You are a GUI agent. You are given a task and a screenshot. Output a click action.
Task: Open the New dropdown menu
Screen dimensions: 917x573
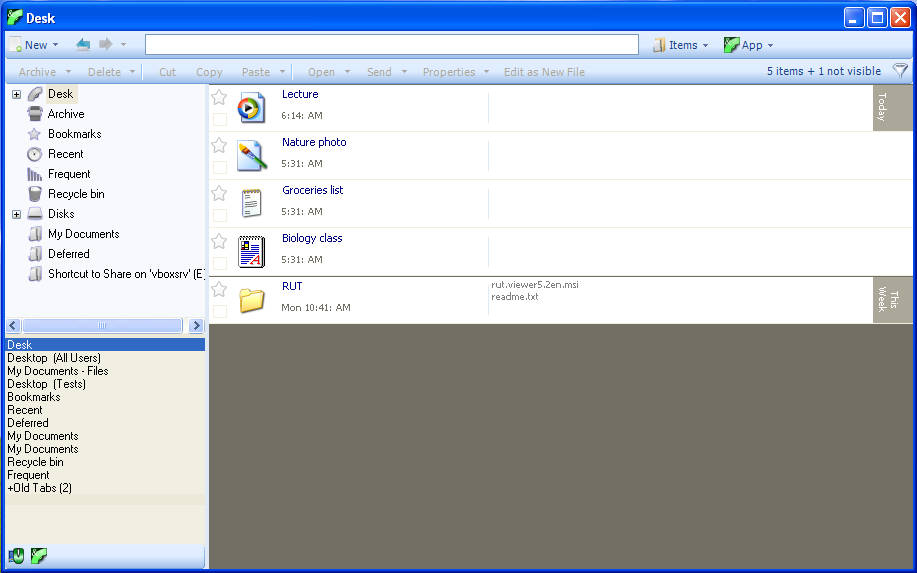click(x=34, y=45)
